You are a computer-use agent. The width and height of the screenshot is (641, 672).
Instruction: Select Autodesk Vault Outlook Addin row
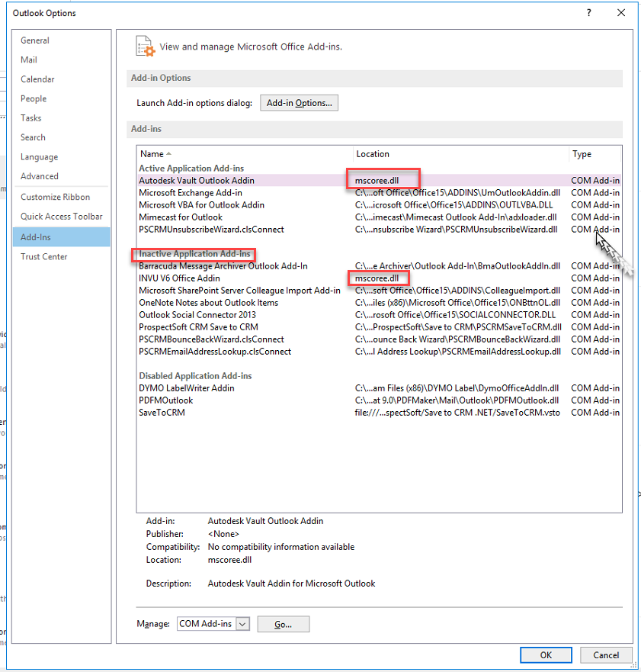click(x=379, y=181)
